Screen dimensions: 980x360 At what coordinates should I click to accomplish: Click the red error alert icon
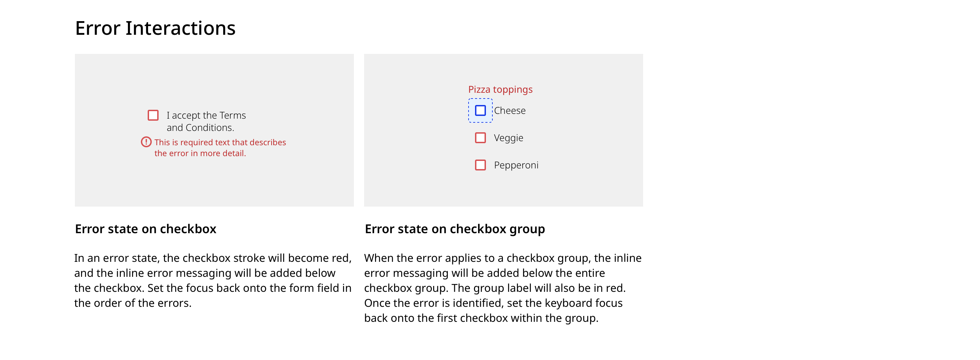click(x=146, y=142)
